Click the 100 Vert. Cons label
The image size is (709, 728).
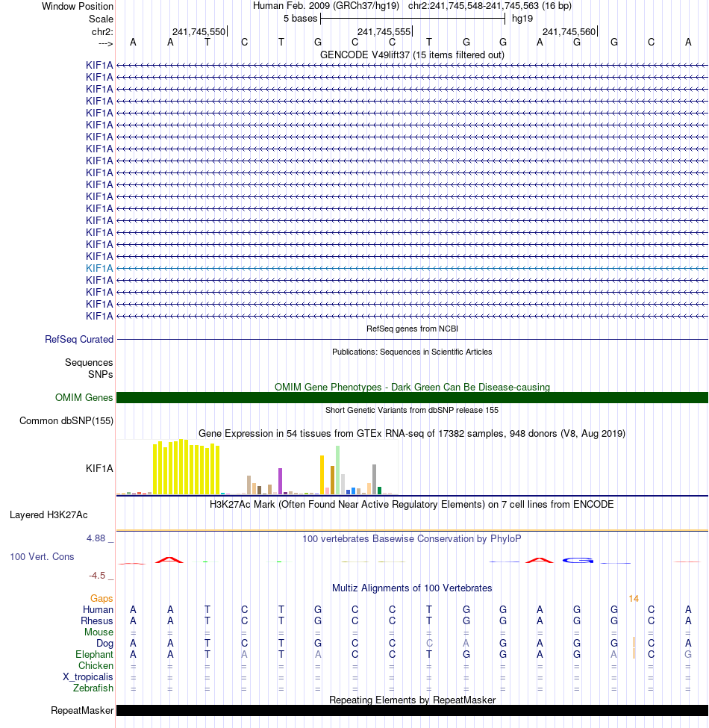pyautogui.click(x=43, y=557)
